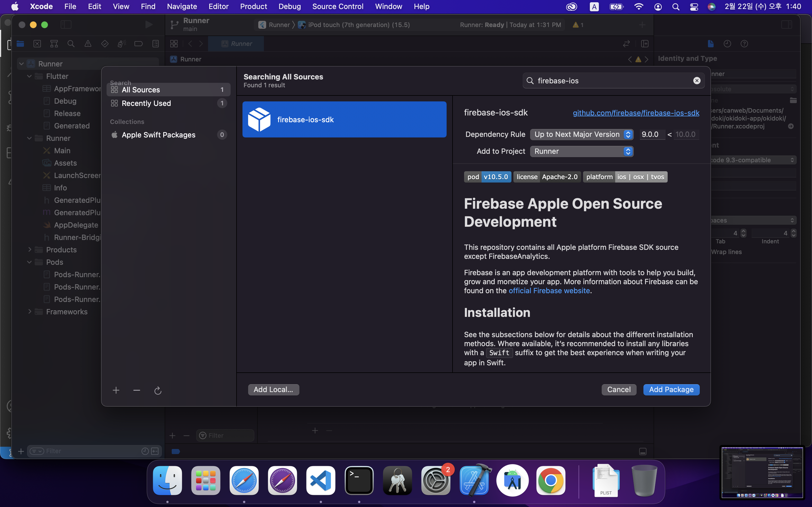Click the Find navigator magnifier icon

(x=71, y=44)
